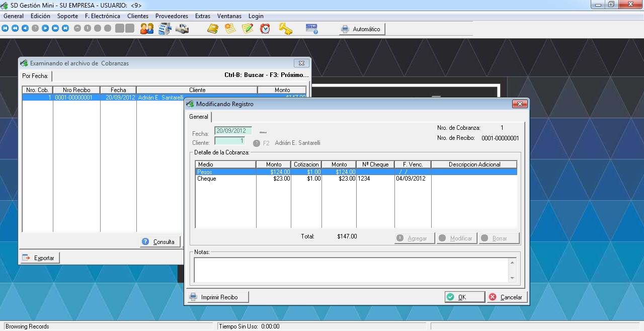Open the F. Electrónica menu

103,16
